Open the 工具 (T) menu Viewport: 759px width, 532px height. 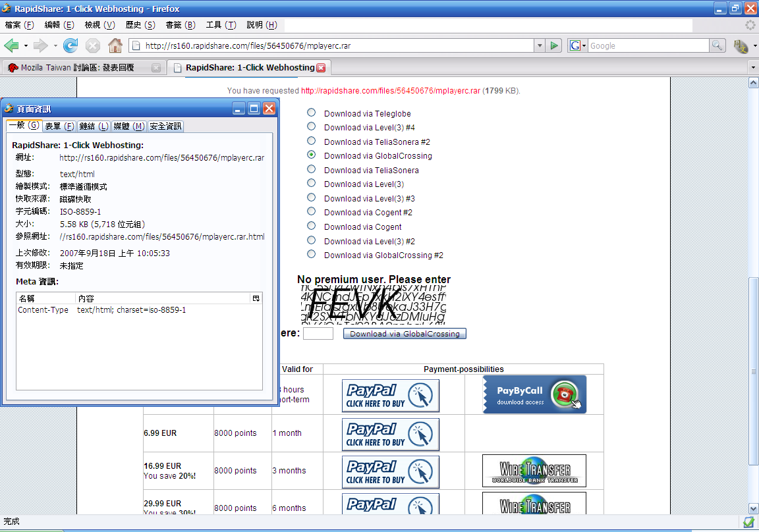point(221,25)
